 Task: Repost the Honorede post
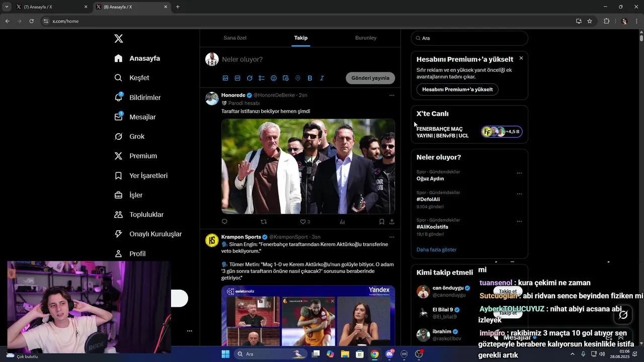tap(264, 222)
